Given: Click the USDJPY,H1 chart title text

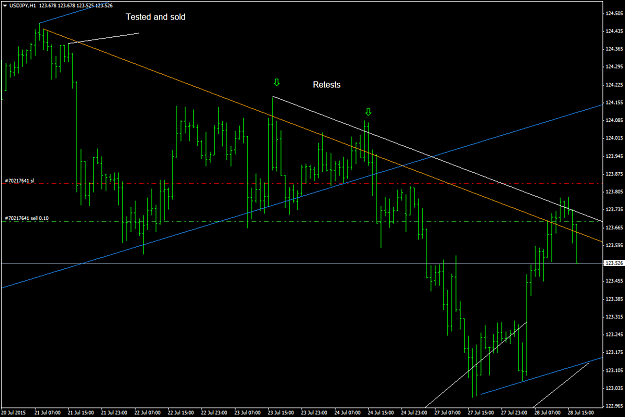Looking at the screenshot, I should click(23, 6).
